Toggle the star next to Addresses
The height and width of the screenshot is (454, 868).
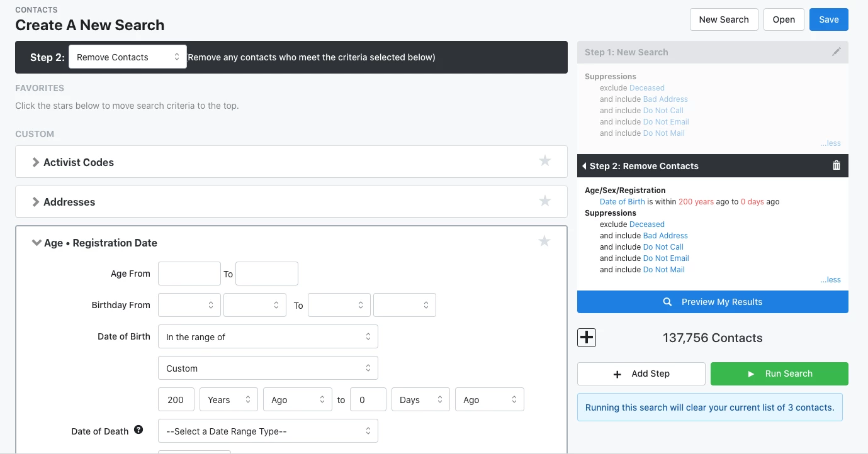coord(544,201)
